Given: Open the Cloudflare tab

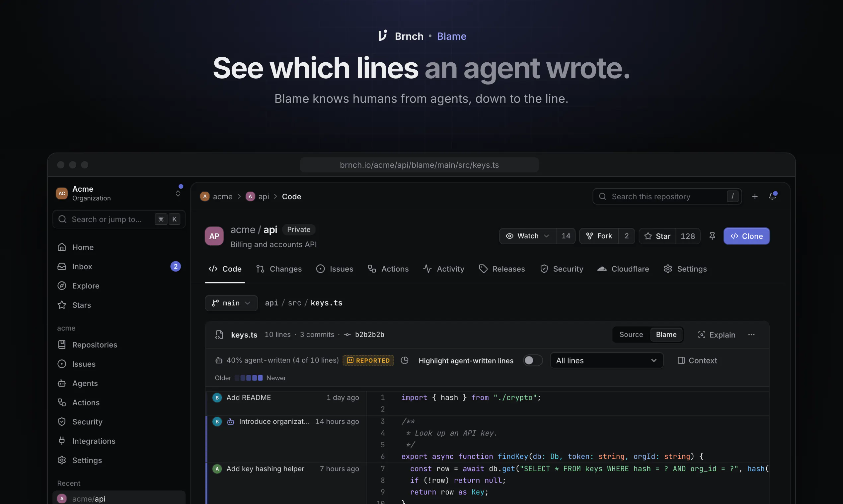Looking at the screenshot, I should (x=623, y=269).
